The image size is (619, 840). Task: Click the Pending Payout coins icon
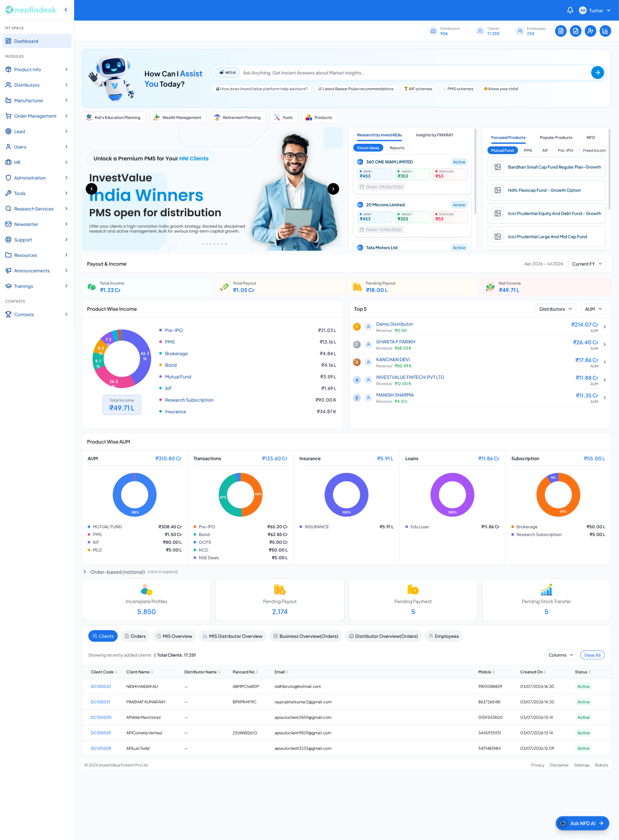point(280,590)
